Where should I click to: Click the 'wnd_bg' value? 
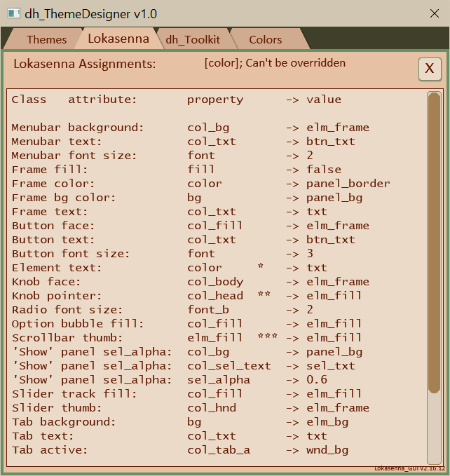327,450
